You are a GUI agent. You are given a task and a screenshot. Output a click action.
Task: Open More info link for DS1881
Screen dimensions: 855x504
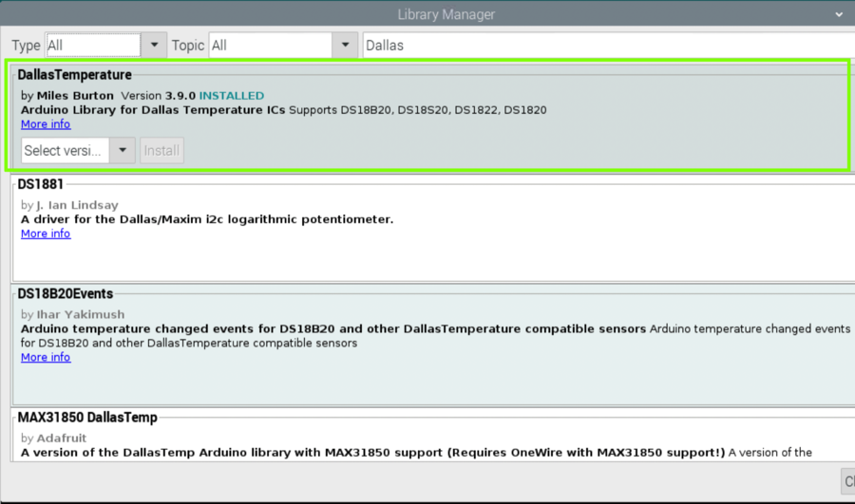coord(46,233)
